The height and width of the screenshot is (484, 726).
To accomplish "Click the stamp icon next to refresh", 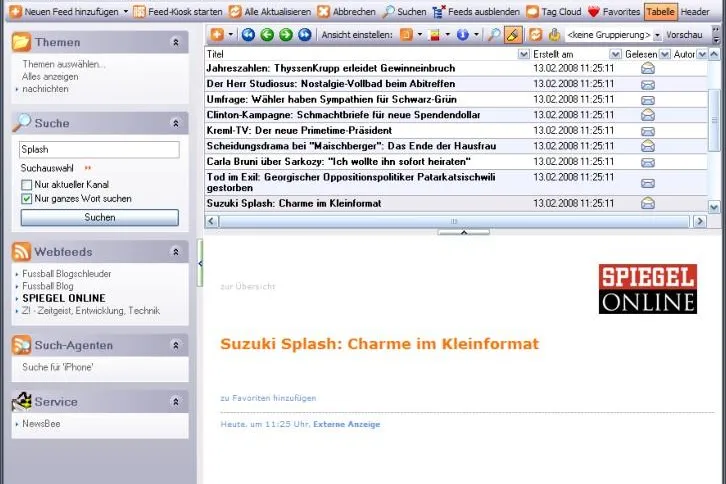I will [554, 34].
